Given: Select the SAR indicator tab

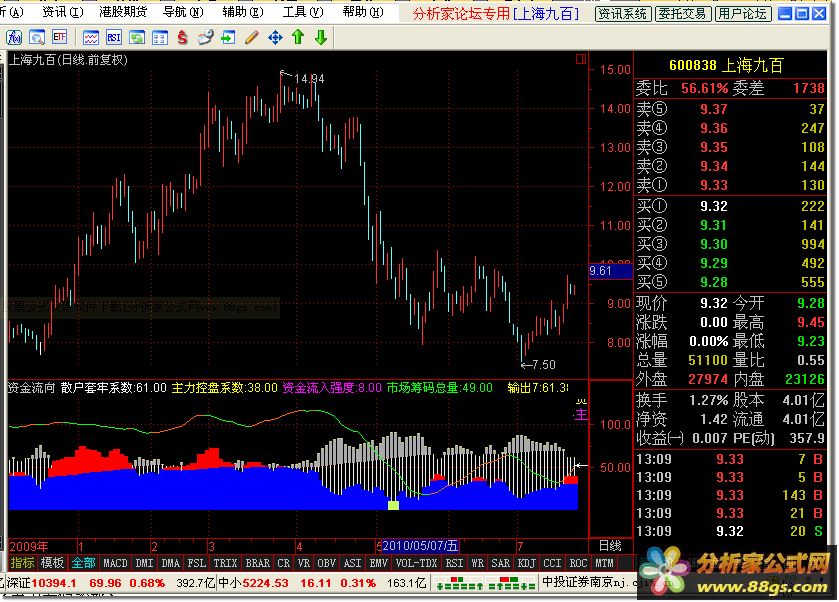Looking at the screenshot, I should (x=501, y=563).
